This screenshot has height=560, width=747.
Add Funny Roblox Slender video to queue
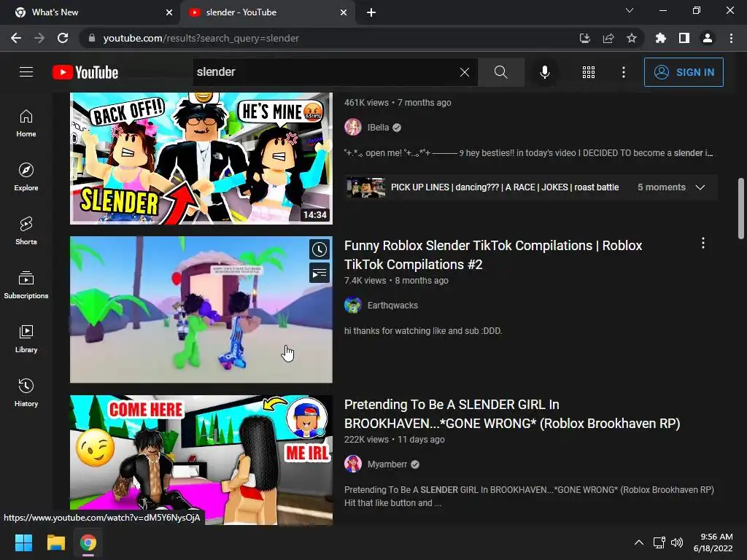pyautogui.click(x=320, y=273)
